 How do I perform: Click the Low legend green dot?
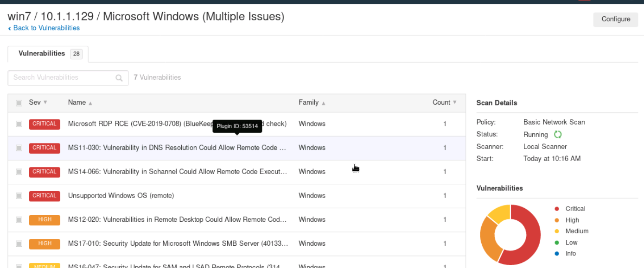557,243
